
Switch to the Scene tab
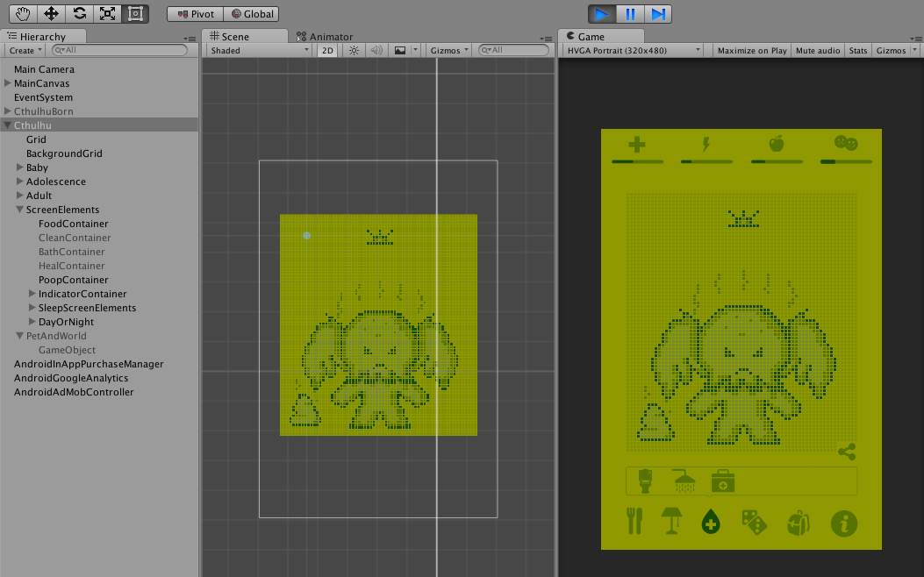pos(244,37)
